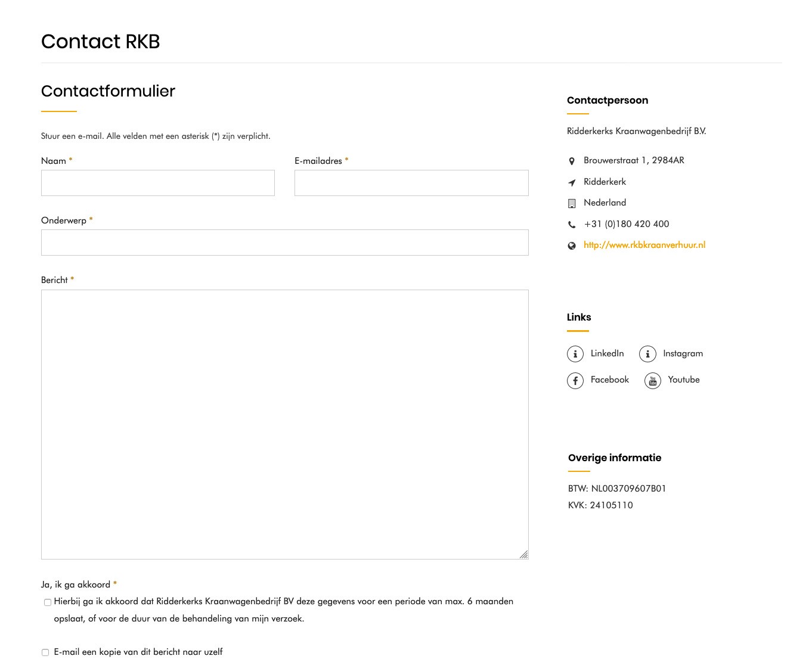
Task: Click the phone handset icon
Action: point(572,225)
